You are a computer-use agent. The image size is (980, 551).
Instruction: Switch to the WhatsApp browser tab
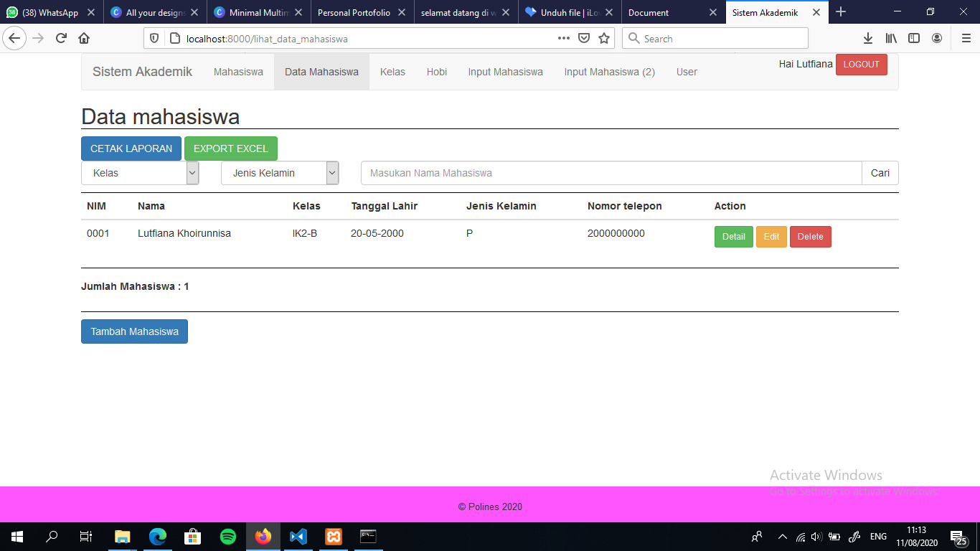coord(50,13)
